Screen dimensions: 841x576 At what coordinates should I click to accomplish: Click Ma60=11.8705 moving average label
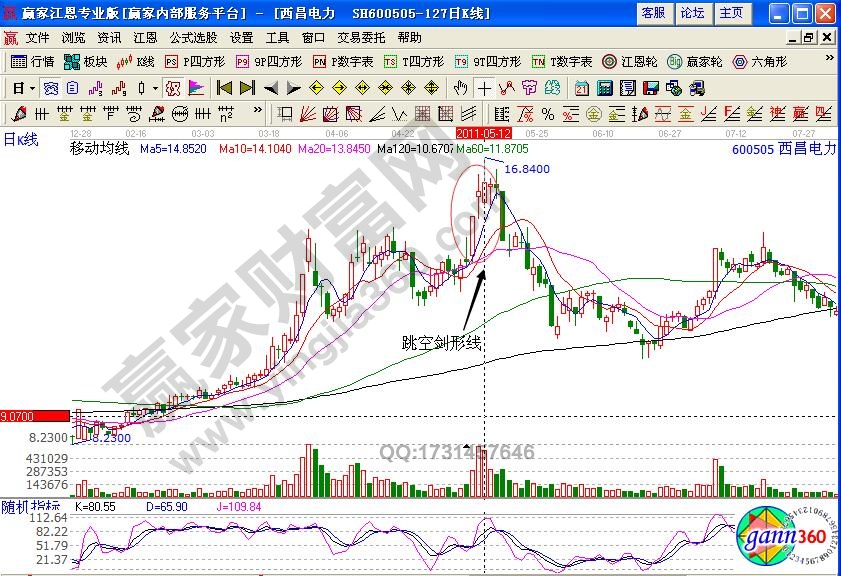(492, 149)
